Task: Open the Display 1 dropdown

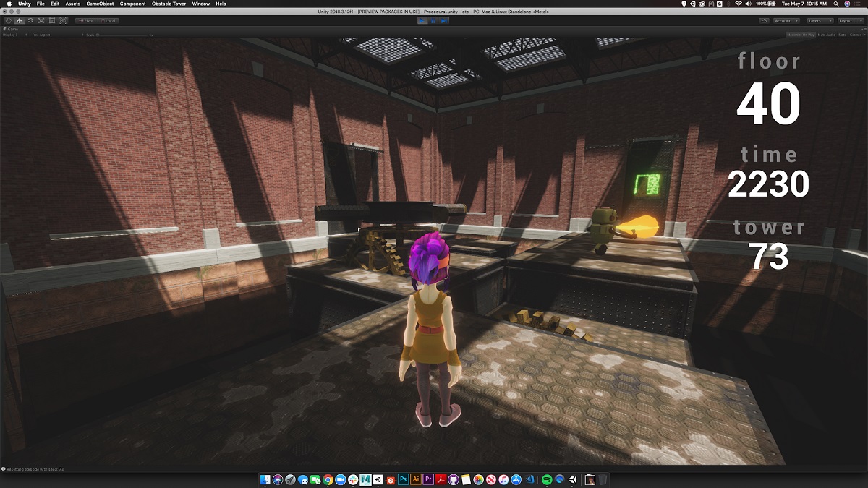Action: click(14, 35)
